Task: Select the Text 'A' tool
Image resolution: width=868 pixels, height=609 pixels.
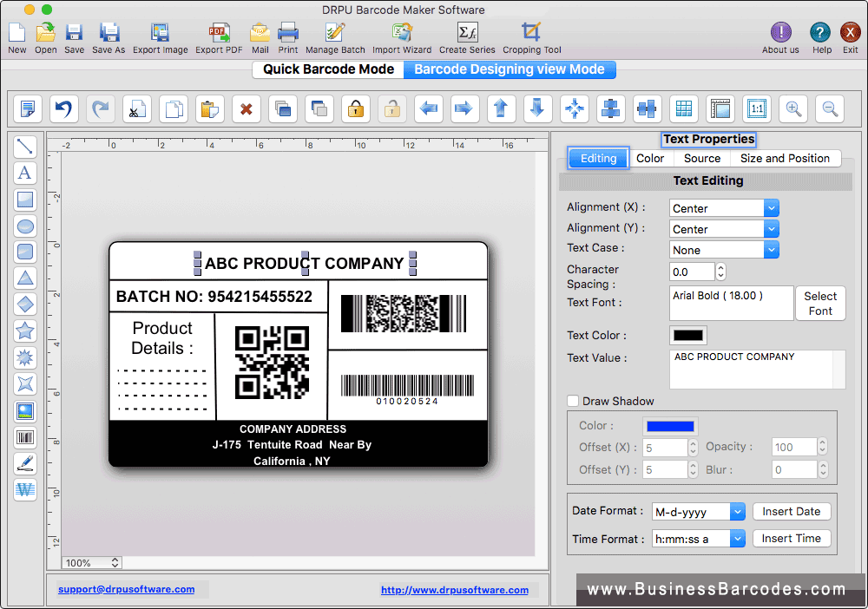Action: click(x=25, y=174)
